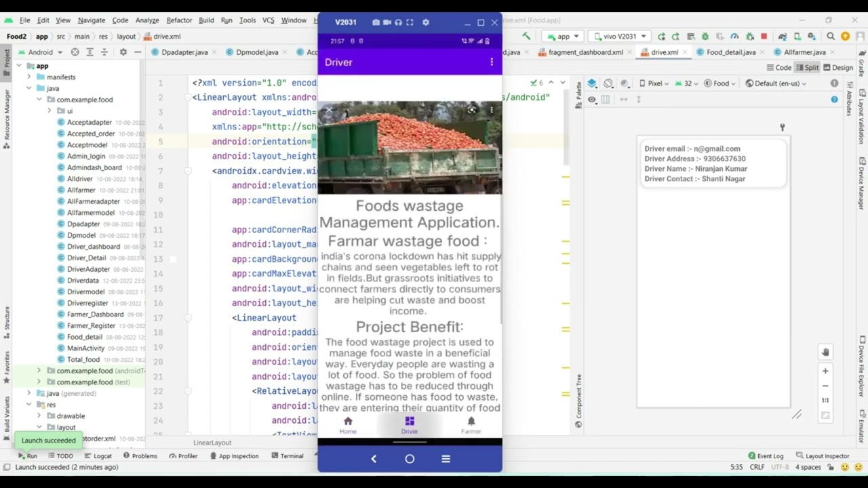Switch to Food_detail.java editor tab

pyautogui.click(x=730, y=52)
